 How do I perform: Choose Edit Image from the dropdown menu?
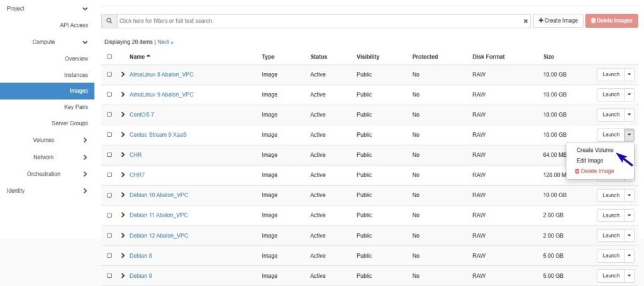590,161
